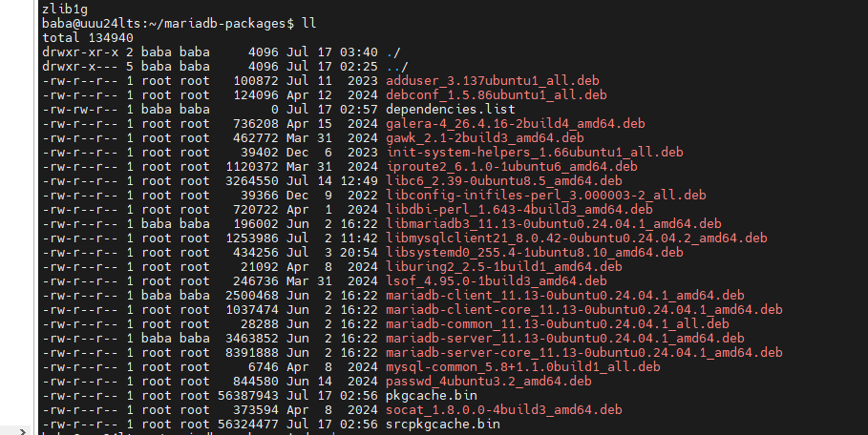868x435 pixels.
Task: Select the libmariadb3 package filename
Action: (553, 223)
